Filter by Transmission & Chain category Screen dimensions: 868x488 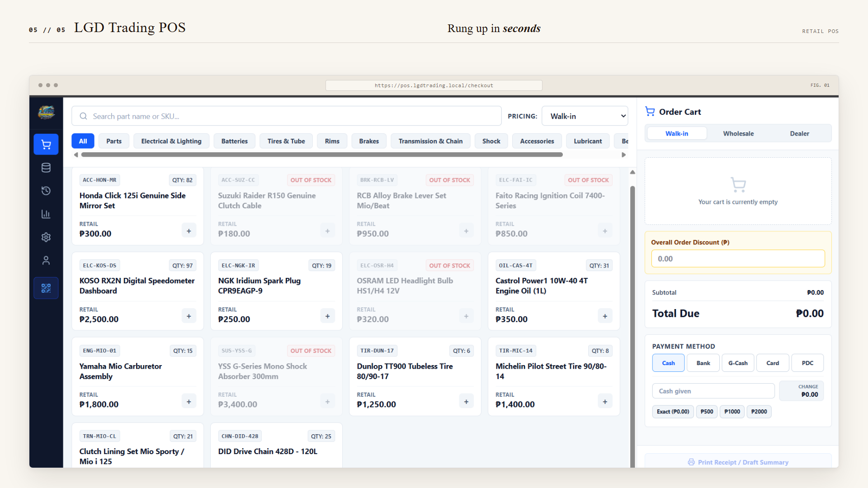pos(430,141)
